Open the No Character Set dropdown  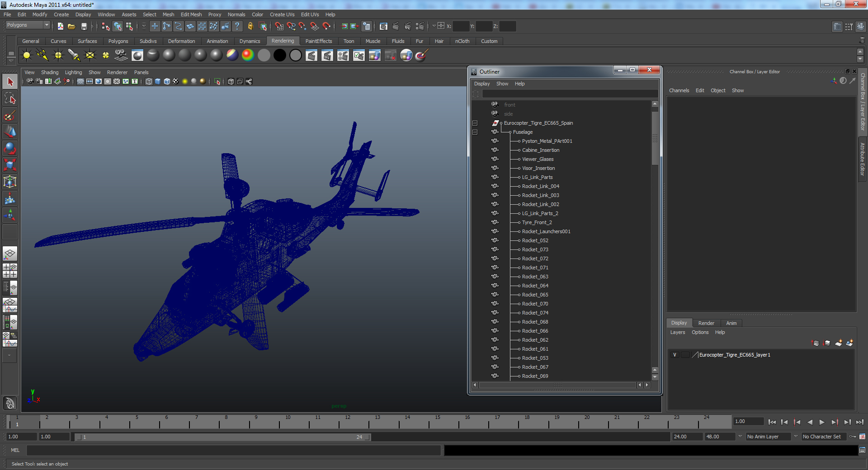tap(824, 437)
